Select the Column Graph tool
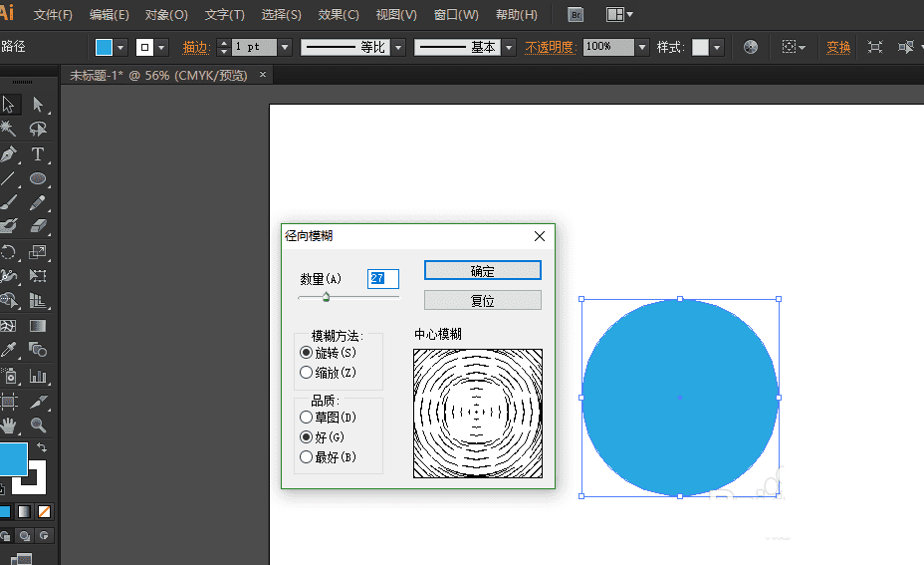The height and width of the screenshot is (565, 924). [x=38, y=376]
